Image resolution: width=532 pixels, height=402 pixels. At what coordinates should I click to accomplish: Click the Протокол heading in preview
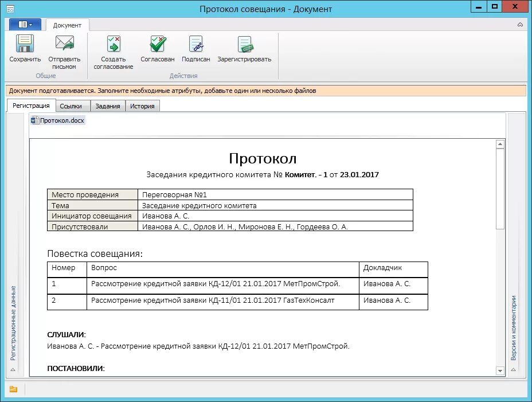[263, 158]
